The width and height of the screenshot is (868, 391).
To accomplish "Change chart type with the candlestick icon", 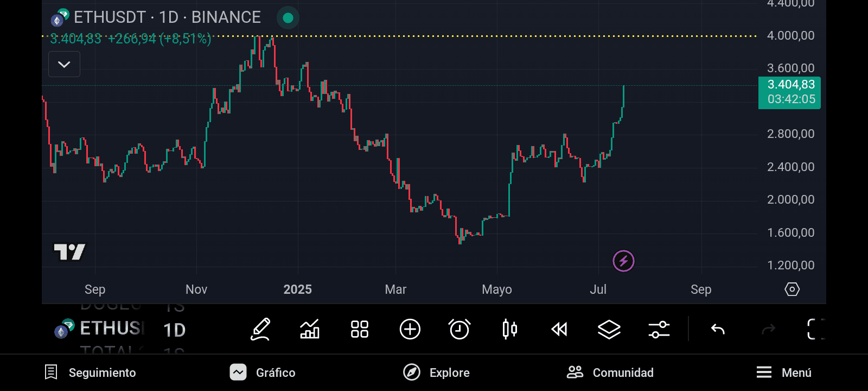I will pyautogui.click(x=510, y=329).
